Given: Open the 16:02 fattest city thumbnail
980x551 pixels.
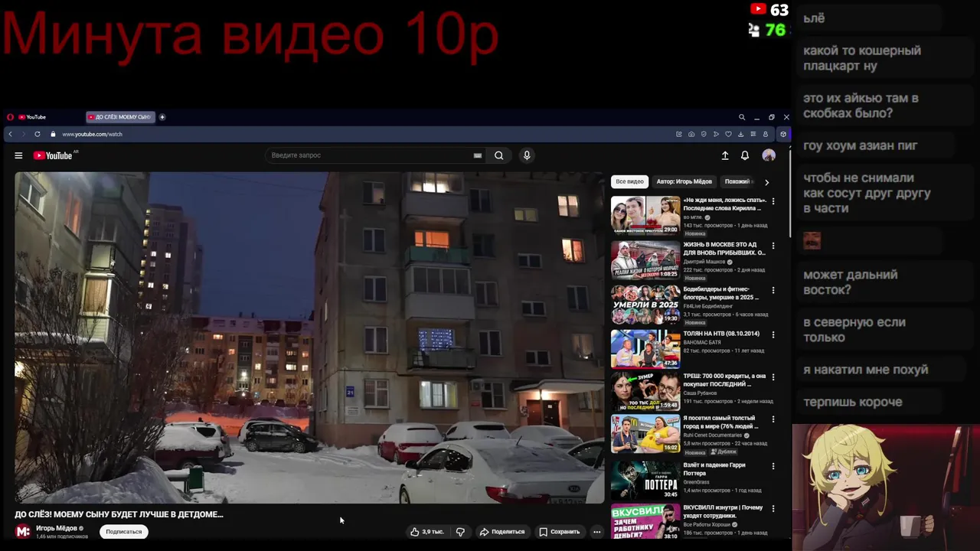Looking at the screenshot, I should [x=645, y=433].
